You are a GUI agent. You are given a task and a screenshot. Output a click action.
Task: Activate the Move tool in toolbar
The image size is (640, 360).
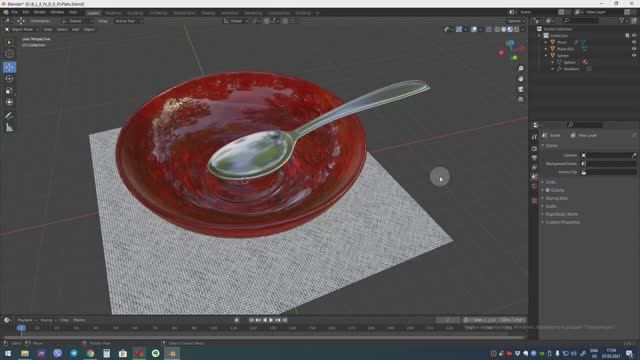point(9,67)
